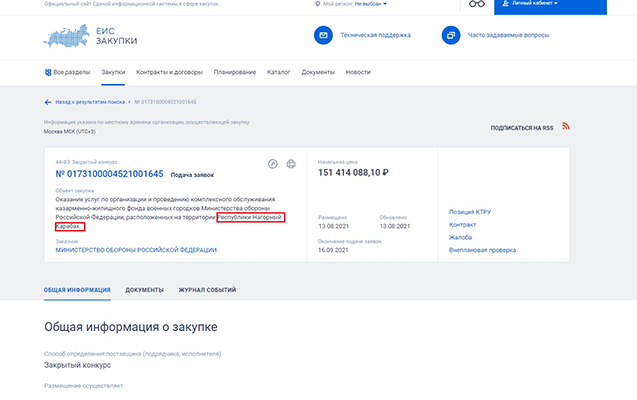Click the Часто задаваемые вопросы icon
Screen dimensions: 637x400
[451, 35]
